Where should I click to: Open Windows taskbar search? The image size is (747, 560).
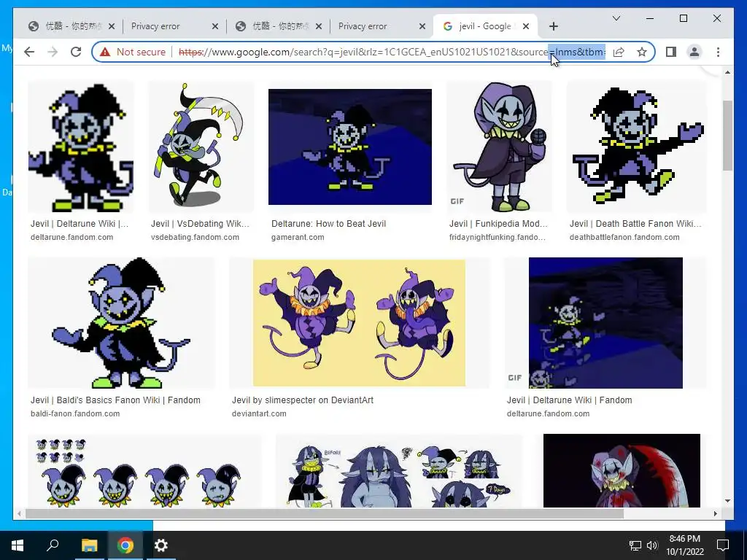[53, 545]
